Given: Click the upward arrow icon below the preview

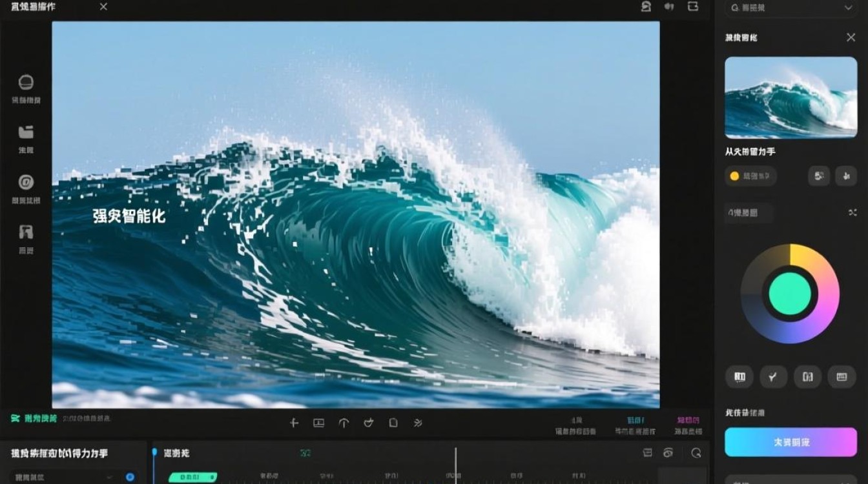Looking at the screenshot, I should pos(344,423).
